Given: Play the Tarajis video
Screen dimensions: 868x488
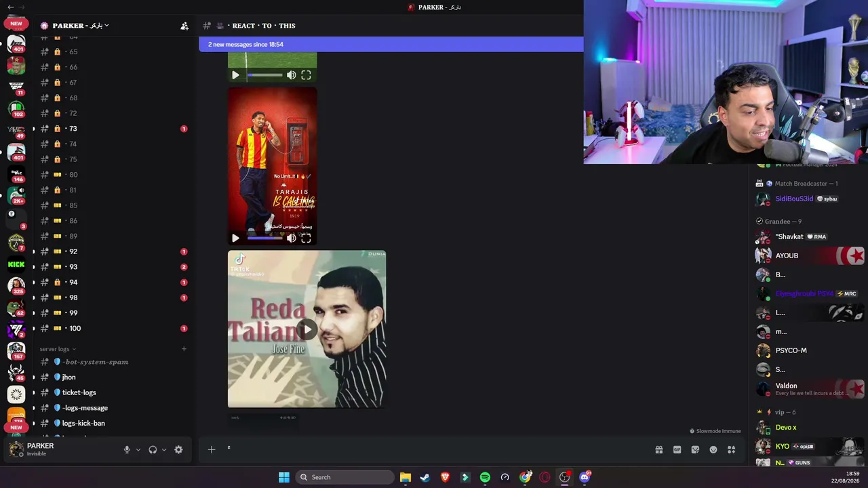Looking at the screenshot, I should pyautogui.click(x=235, y=238).
